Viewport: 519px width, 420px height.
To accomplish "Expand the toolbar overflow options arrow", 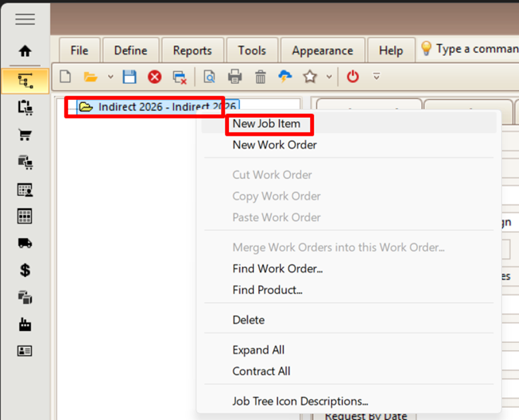I will point(377,77).
